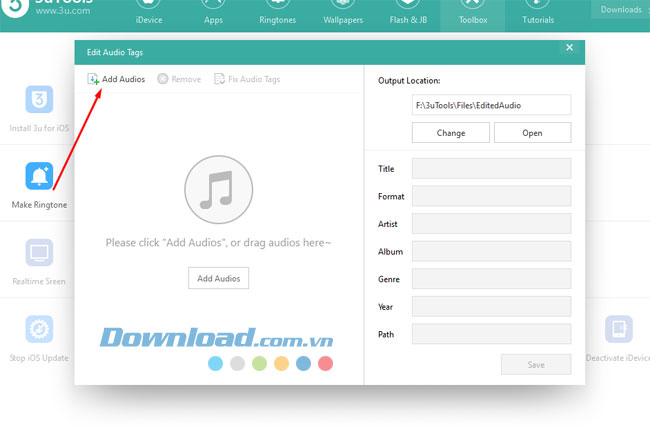Click the Genre input field
This screenshot has height=436, width=650.
491,279
